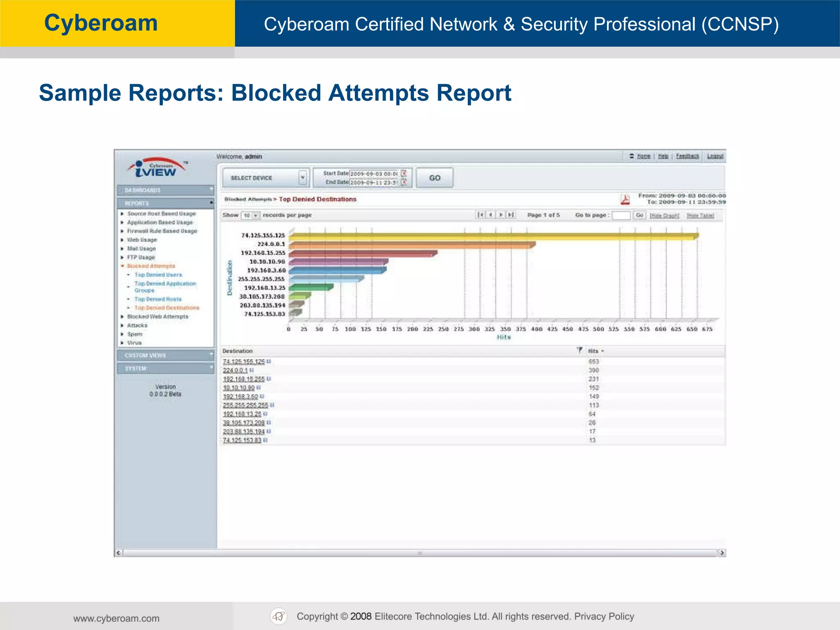The image size is (840, 630).
Task: Open the Feedback link
Action: point(687,156)
